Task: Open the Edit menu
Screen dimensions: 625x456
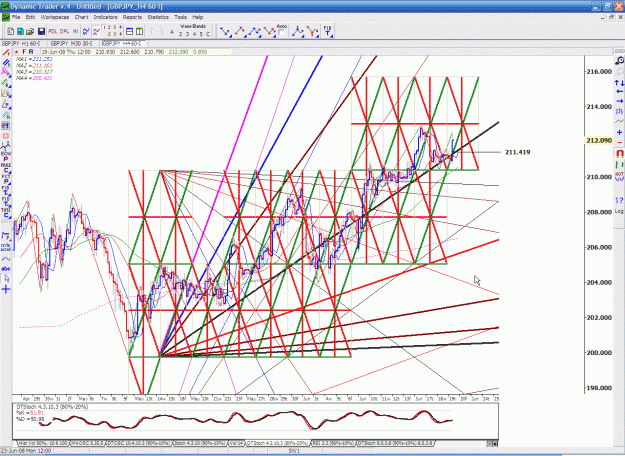Action: pyautogui.click(x=30, y=17)
